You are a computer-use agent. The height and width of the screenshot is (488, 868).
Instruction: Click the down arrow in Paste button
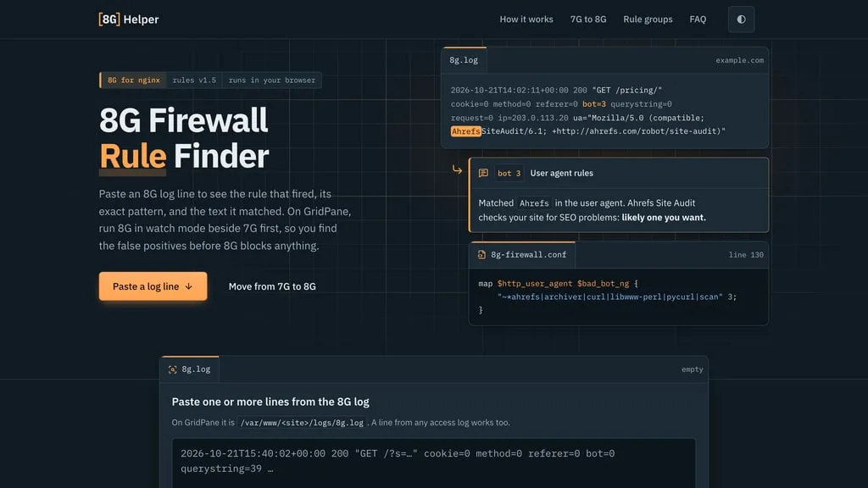189,286
